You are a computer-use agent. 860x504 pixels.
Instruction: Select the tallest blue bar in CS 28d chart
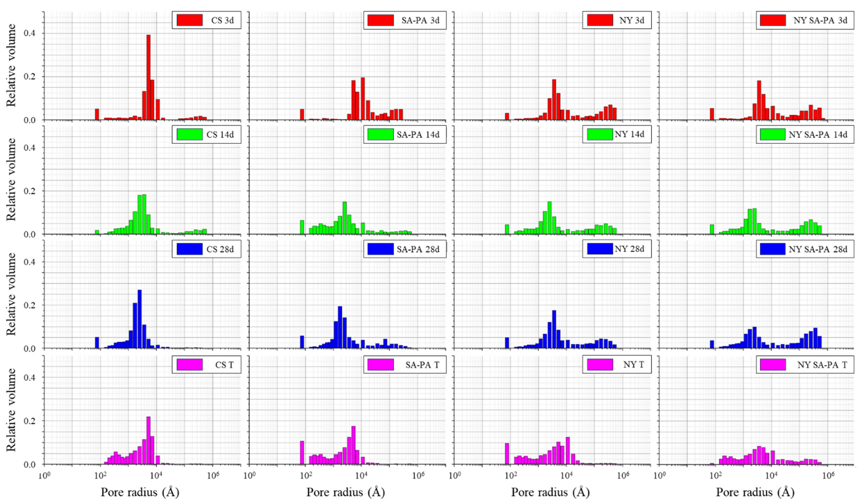(x=139, y=319)
